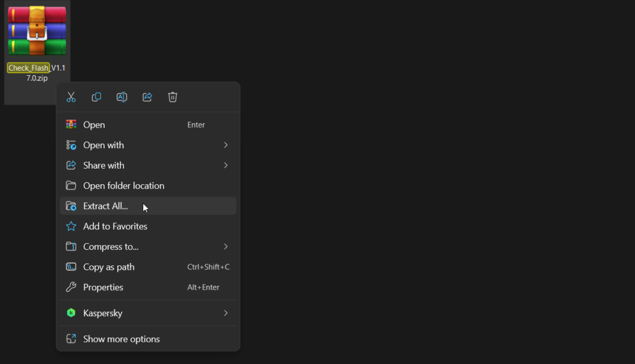The width and height of the screenshot is (635, 364).
Task: Click the Check_Flash file name label
Action: 29,68
